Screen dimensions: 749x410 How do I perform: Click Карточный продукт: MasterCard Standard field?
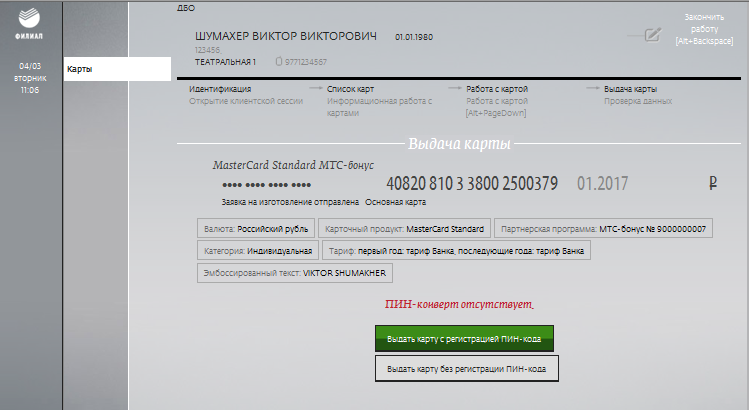pos(405,228)
